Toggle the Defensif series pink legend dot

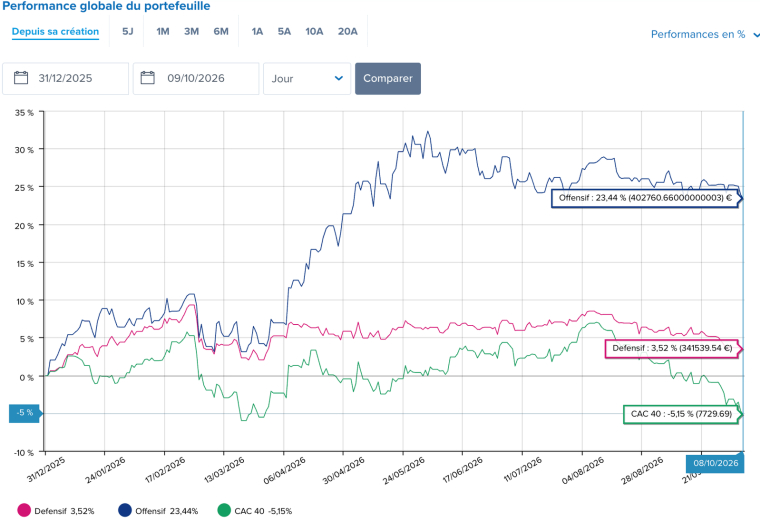(24, 510)
